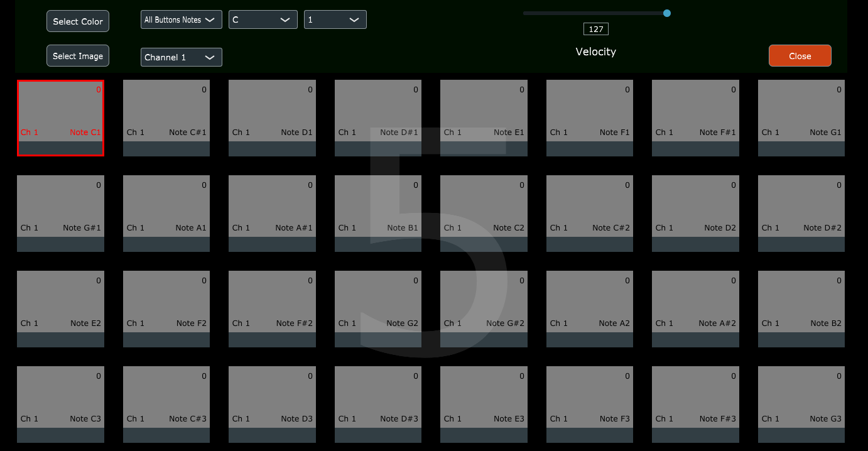Select the Note G#1 pad

(60, 214)
